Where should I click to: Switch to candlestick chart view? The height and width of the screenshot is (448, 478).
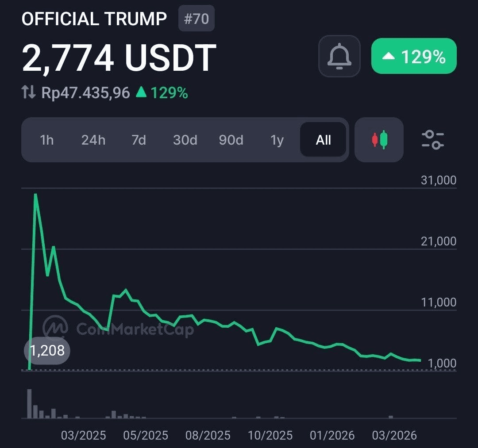click(379, 140)
